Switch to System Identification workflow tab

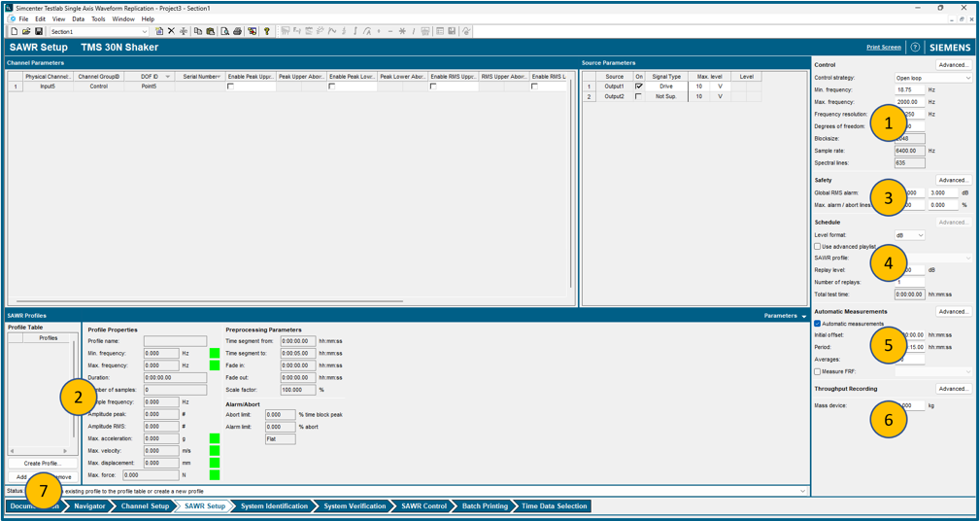point(275,506)
